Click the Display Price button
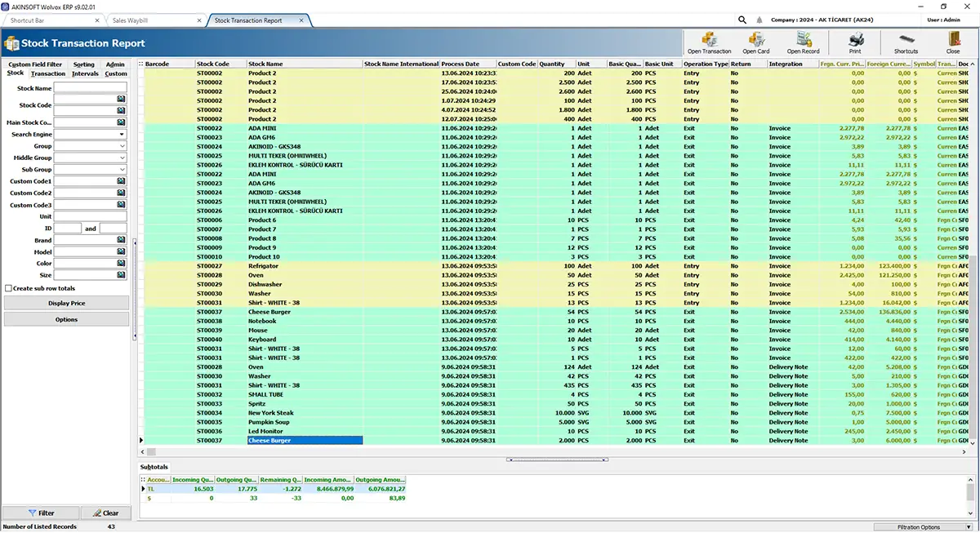Screen dimensions: 980x533 pyautogui.click(x=66, y=303)
